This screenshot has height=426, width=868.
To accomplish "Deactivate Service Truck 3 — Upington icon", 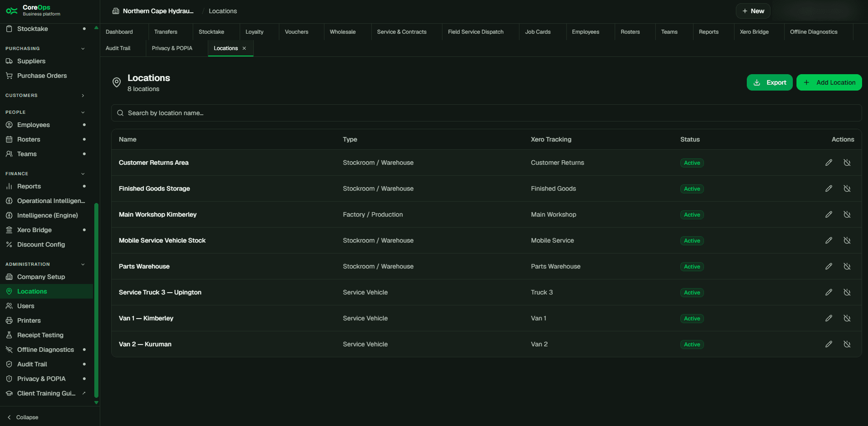I will click(x=847, y=292).
